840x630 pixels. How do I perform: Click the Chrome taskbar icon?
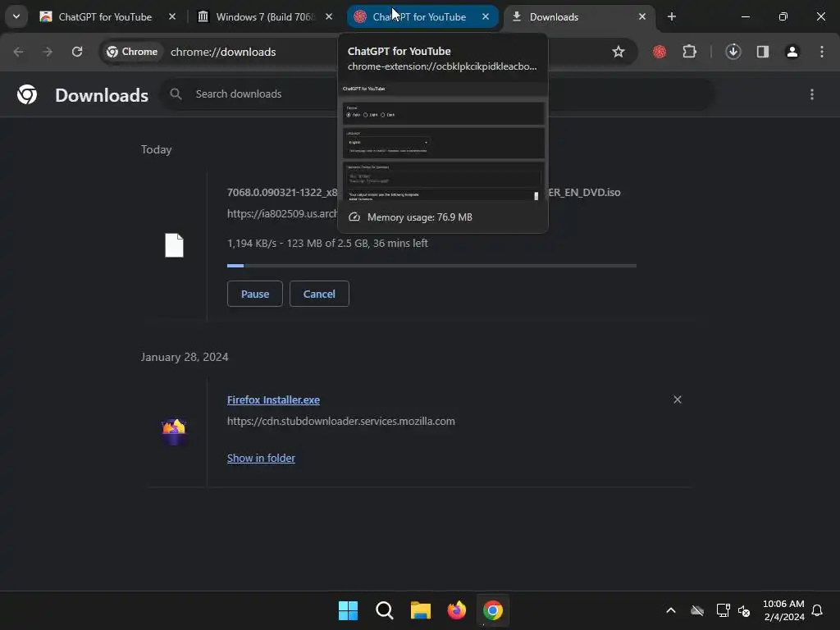tap(493, 610)
